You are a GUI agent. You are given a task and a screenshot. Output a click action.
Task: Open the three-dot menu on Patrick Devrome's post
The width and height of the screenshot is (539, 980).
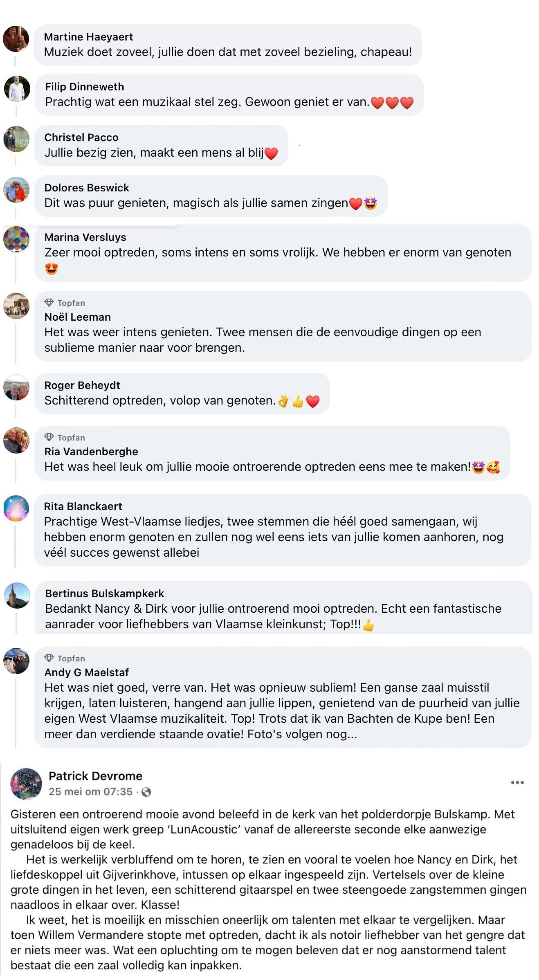(x=517, y=782)
